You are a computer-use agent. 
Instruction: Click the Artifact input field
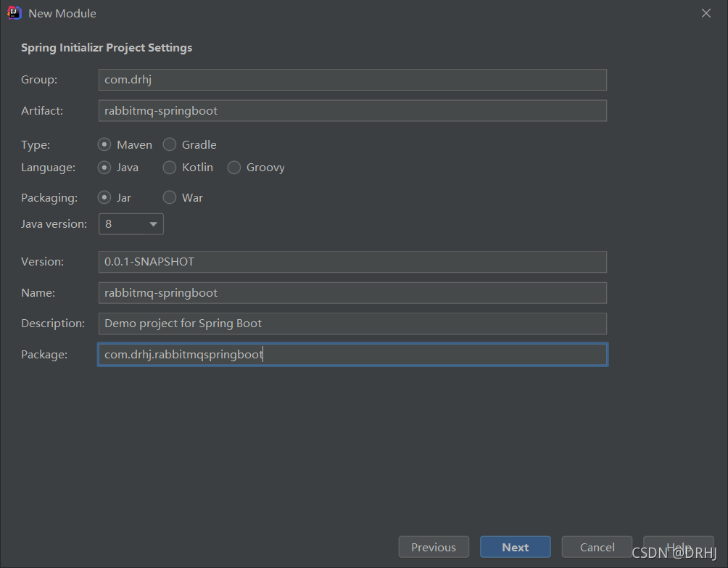point(352,110)
